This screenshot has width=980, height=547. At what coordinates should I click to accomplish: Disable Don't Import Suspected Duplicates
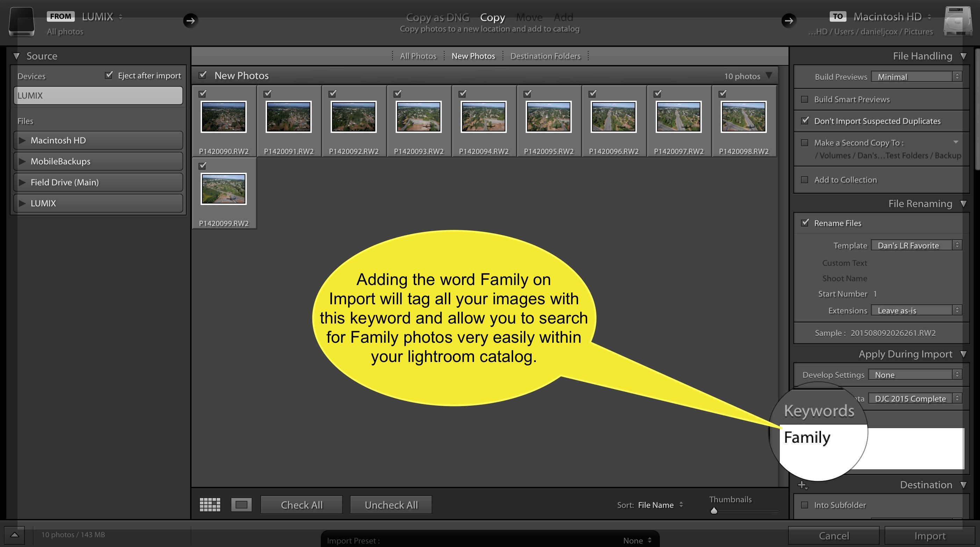[805, 121]
